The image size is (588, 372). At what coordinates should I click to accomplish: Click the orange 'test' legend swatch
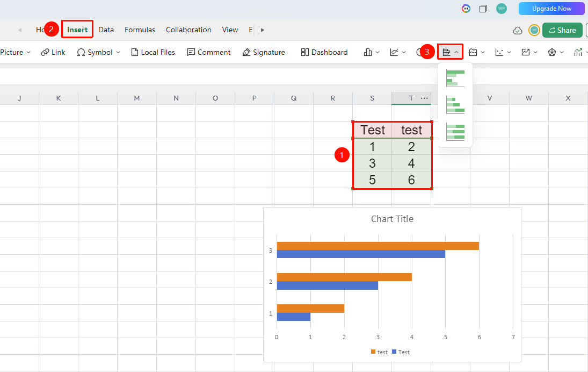373,352
